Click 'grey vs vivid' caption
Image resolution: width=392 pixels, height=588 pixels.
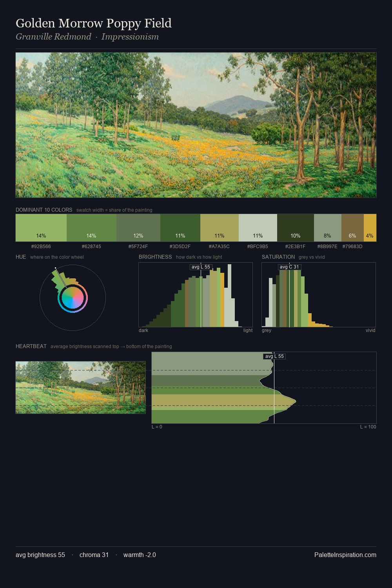point(312,257)
